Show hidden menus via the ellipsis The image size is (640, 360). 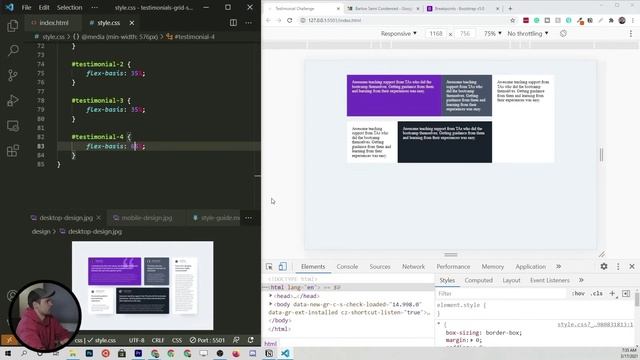[95, 7]
